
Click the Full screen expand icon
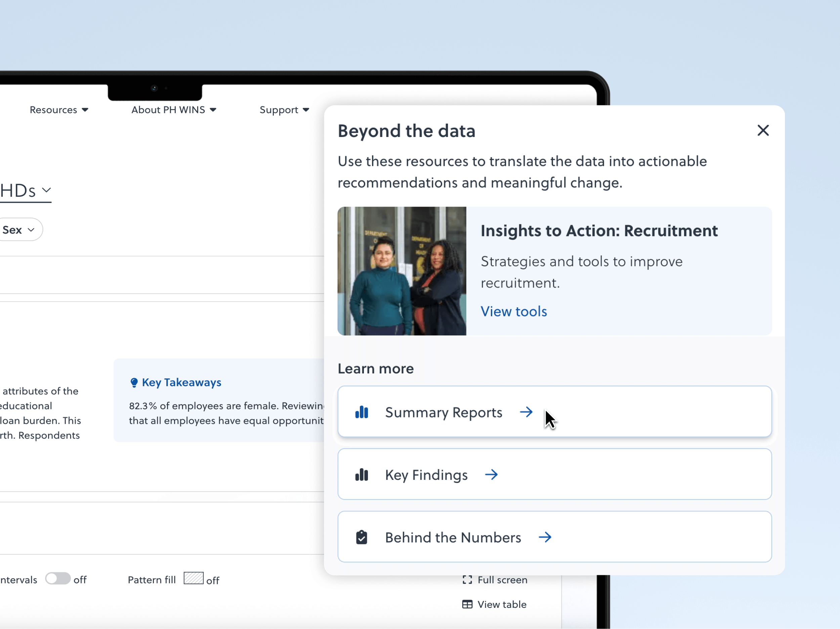[467, 580]
